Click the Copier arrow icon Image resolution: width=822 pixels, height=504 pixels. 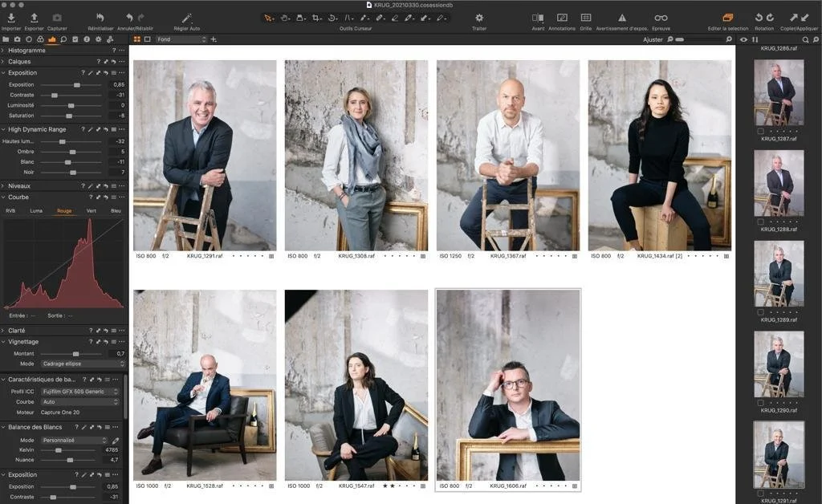794,18
